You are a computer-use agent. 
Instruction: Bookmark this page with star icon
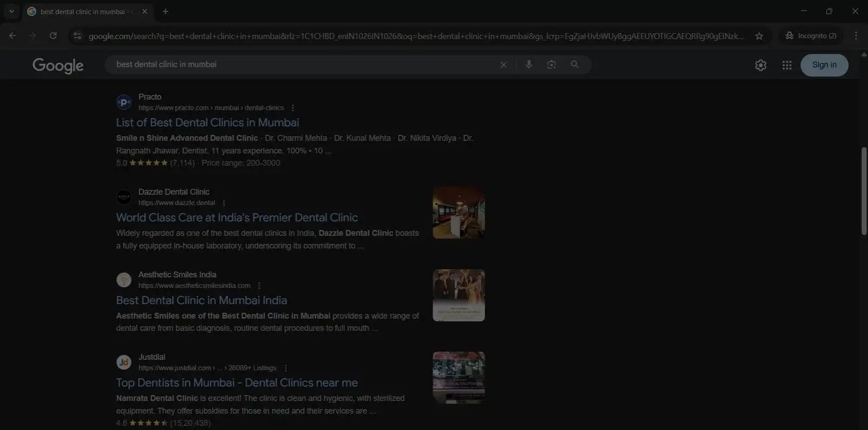click(759, 36)
